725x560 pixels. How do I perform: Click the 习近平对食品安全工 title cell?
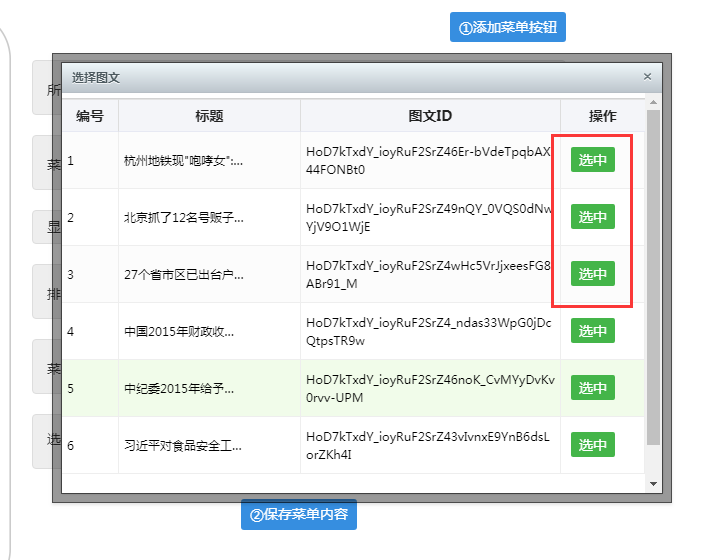(184, 445)
